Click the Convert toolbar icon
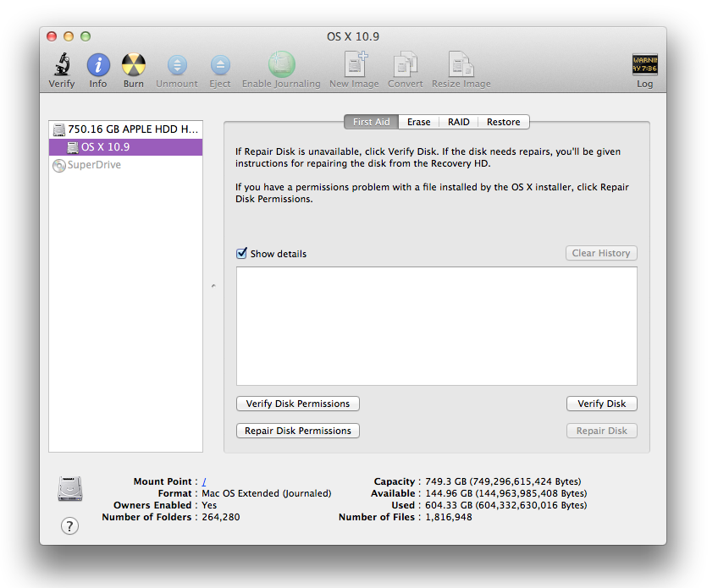 tap(406, 65)
